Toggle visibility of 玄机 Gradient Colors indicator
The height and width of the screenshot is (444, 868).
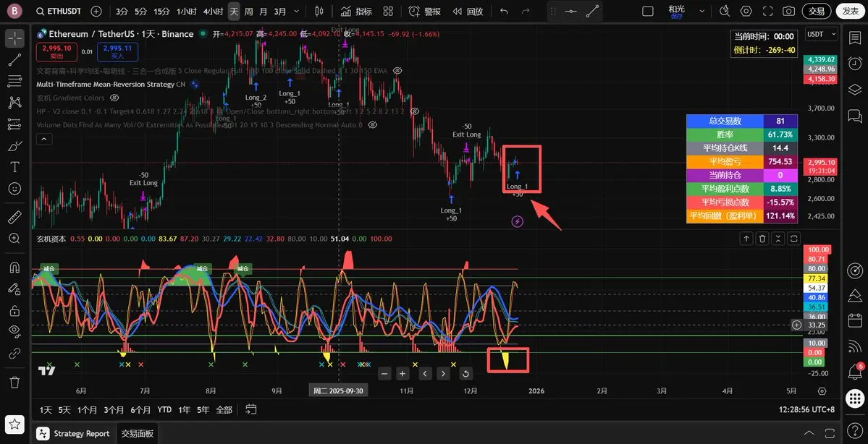tap(114, 98)
